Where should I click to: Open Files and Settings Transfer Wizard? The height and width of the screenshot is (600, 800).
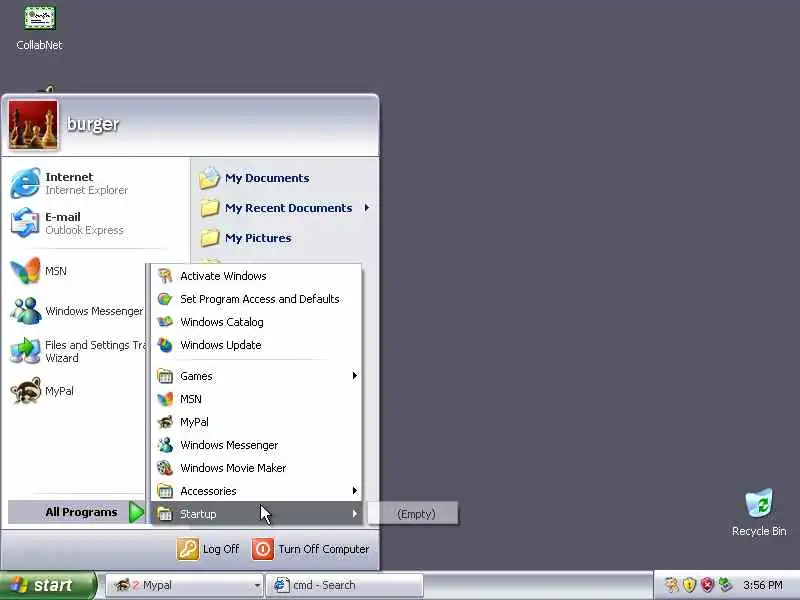point(77,351)
